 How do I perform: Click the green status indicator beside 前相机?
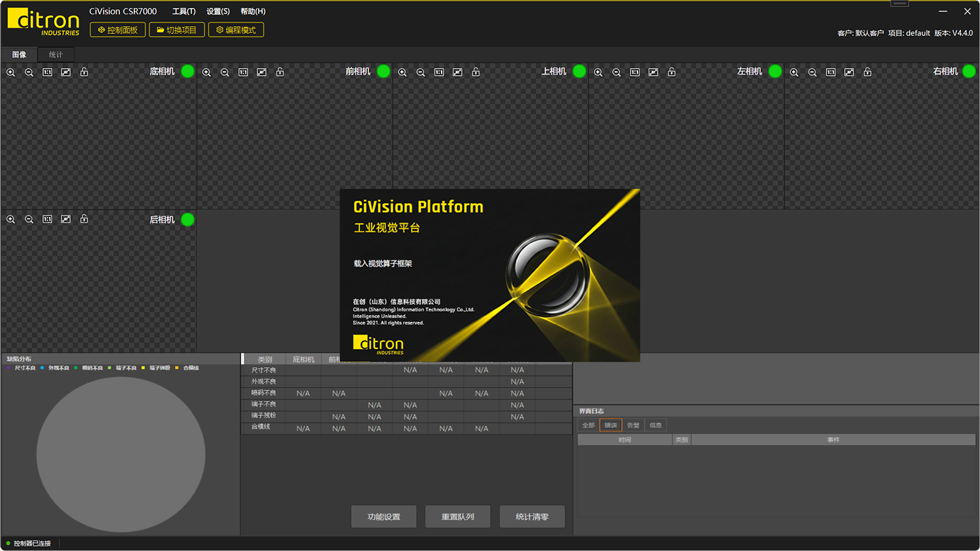coord(384,71)
